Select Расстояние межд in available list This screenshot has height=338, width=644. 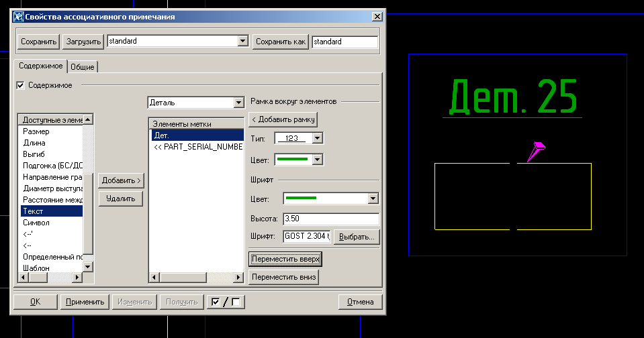[x=51, y=200]
